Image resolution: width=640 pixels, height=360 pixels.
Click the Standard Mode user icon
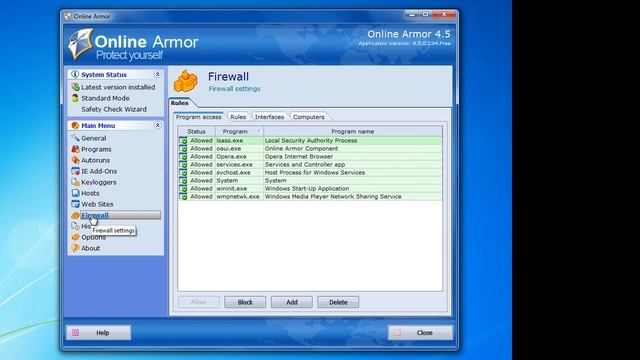pos(76,98)
